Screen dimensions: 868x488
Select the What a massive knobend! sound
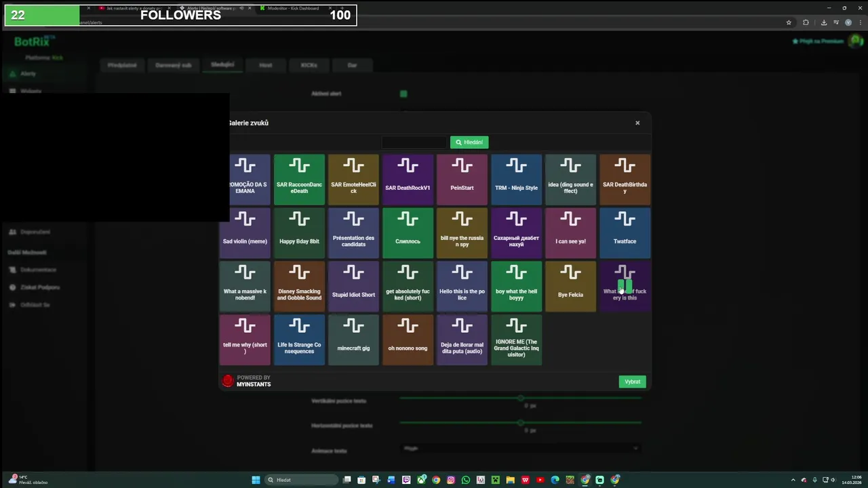[245, 287]
